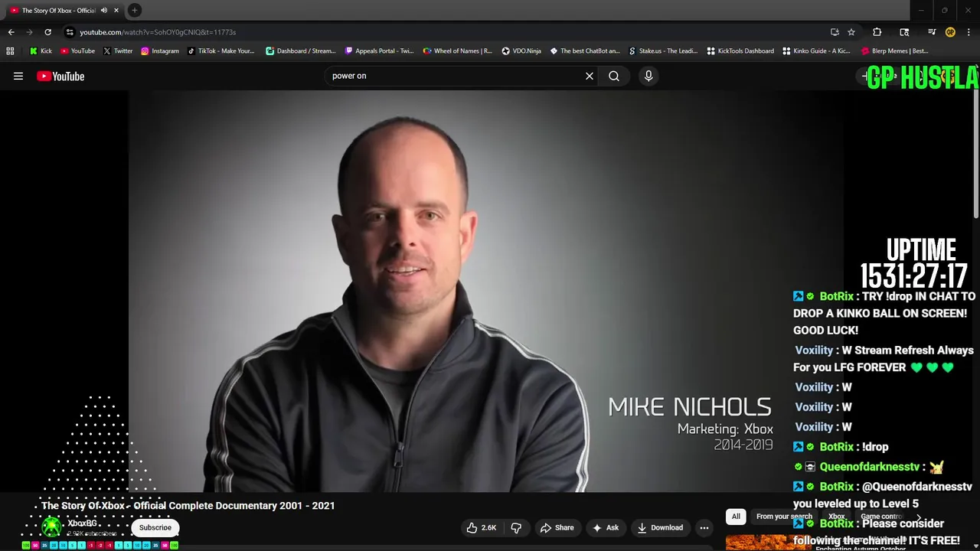This screenshot has width=980, height=551.
Task: Clear the 'power on' search text
Action: click(x=590, y=76)
